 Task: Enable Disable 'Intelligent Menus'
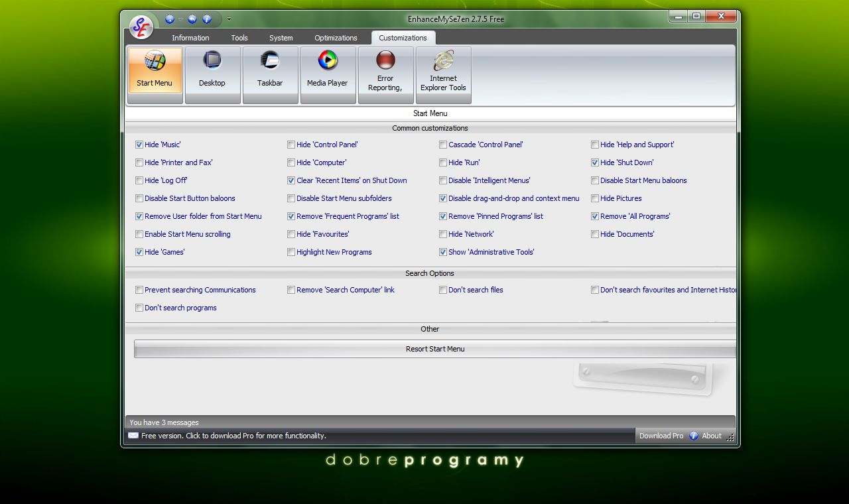point(443,180)
